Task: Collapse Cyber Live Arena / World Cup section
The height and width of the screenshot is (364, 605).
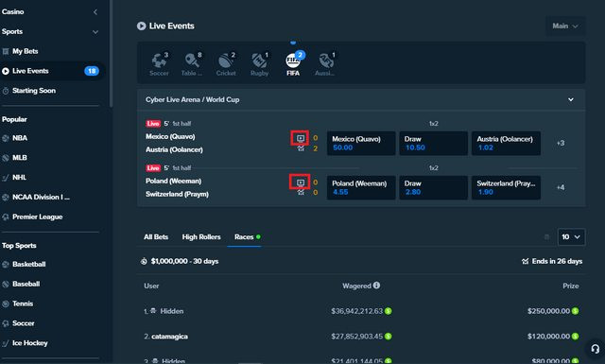Action: 571,99
